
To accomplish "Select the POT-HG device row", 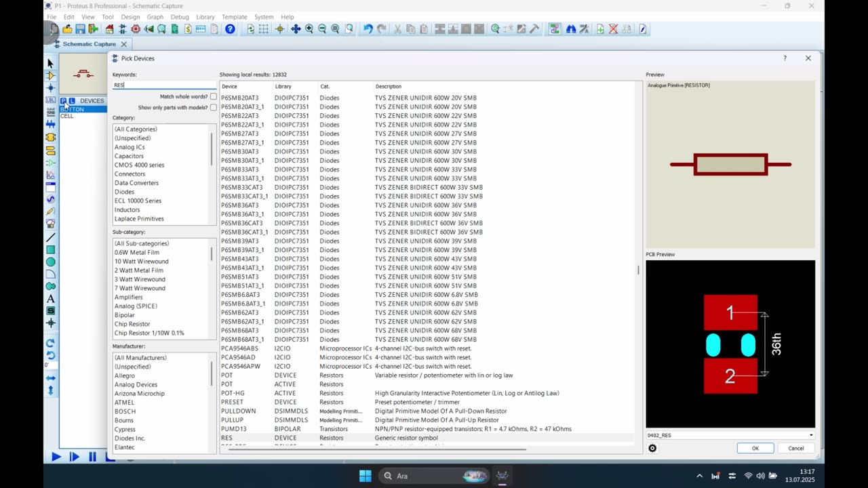I will click(x=427, y=393).
